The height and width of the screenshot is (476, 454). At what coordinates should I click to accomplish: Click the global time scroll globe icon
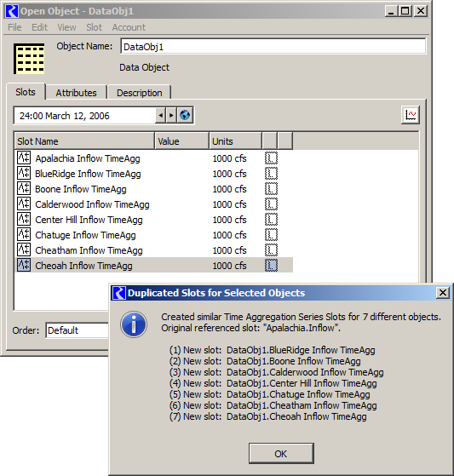click(x=185, y=115)
